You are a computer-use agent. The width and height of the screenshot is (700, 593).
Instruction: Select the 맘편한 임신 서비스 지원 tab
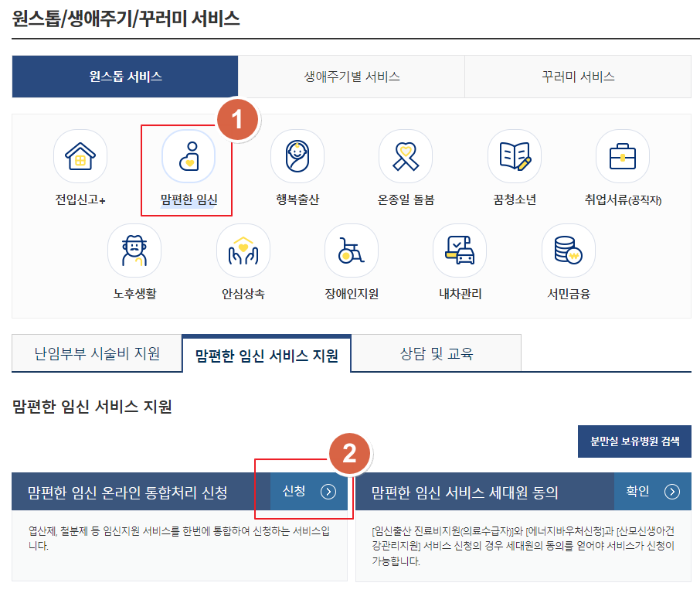(x=267, y=354)
